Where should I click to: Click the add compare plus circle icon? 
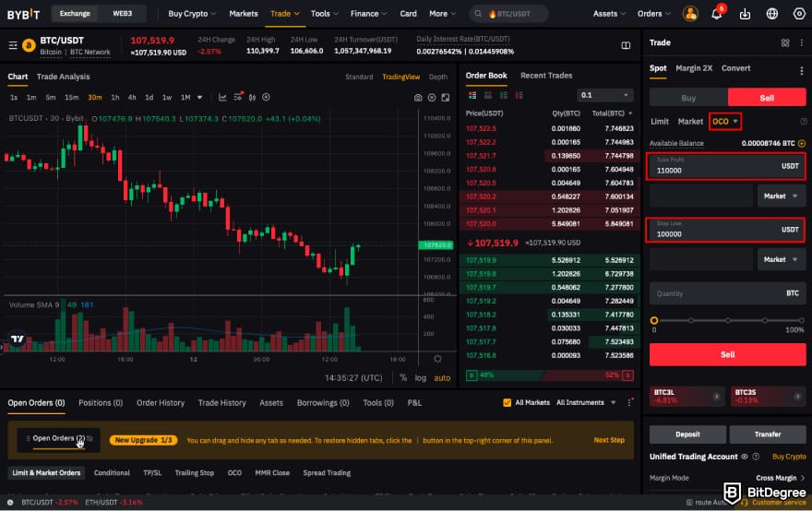coord(266,97)
